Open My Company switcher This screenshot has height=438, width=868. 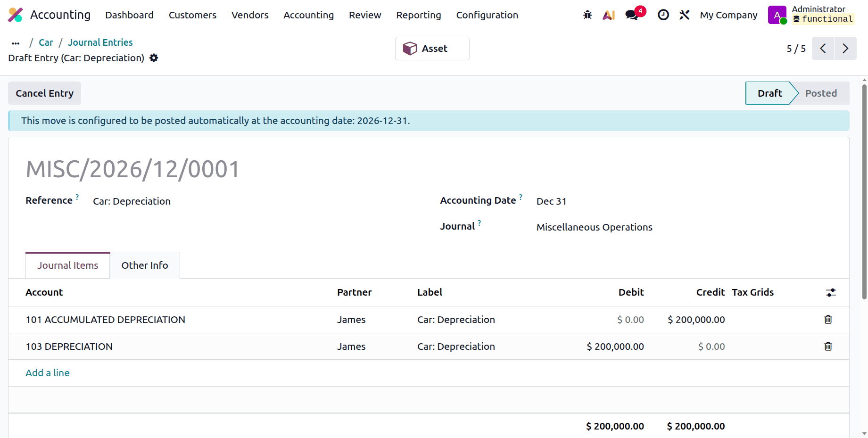[728, 15]
